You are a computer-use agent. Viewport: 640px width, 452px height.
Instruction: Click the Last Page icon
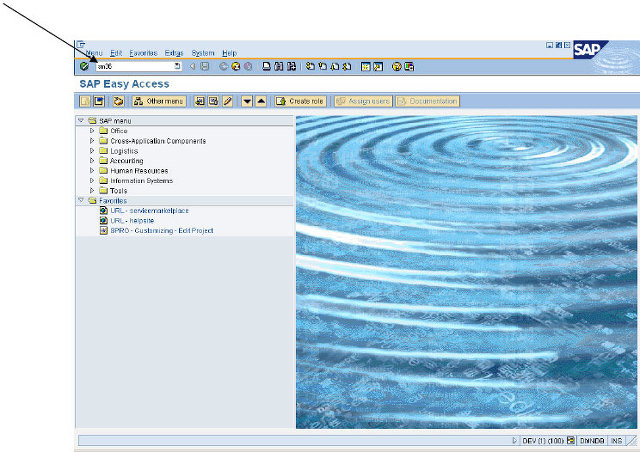[x=347, y=66]
